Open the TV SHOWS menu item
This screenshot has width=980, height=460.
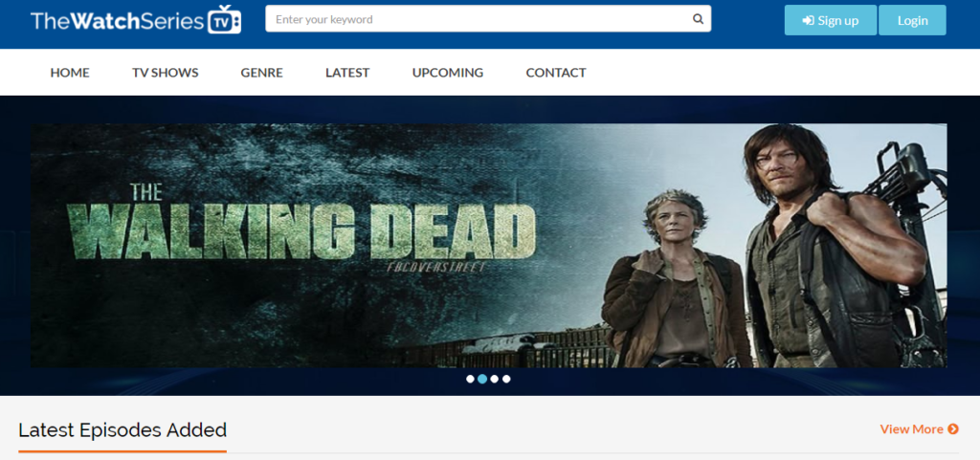tap(165, 73)
